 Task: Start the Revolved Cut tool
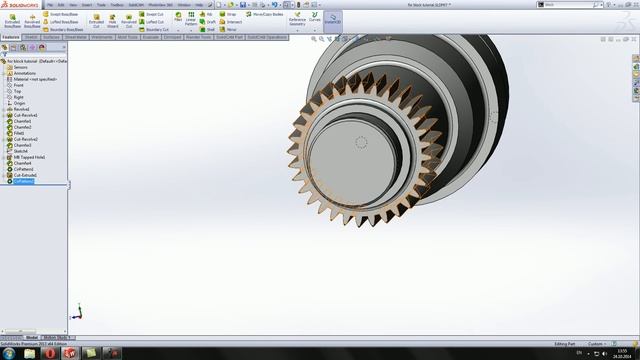pyautogui.click(x=129, y=21)
